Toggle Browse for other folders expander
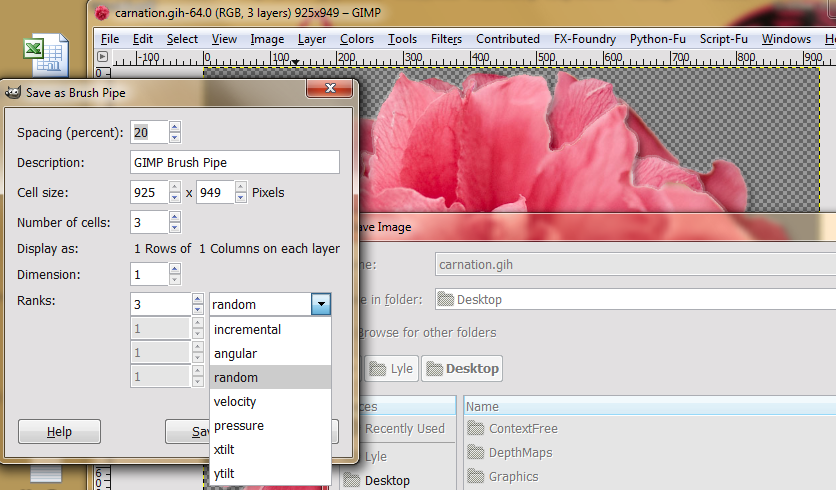The image size is (836, 490). point(427,333)
